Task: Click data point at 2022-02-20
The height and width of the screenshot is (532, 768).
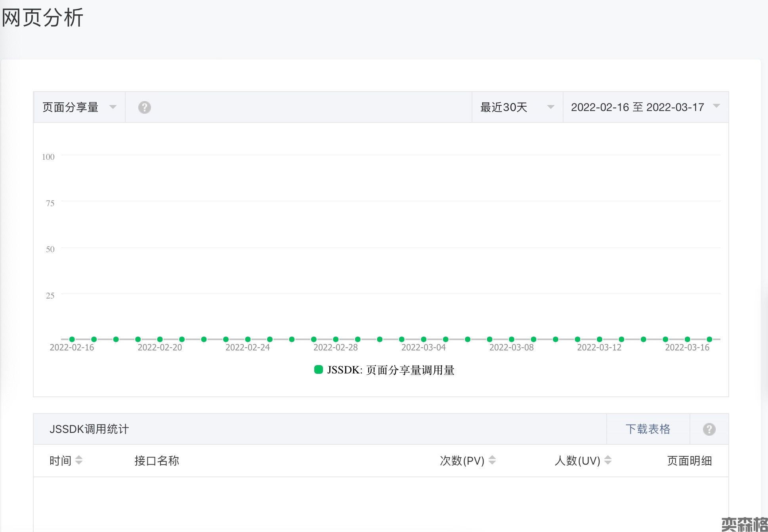Action: (x=160, y=339)
